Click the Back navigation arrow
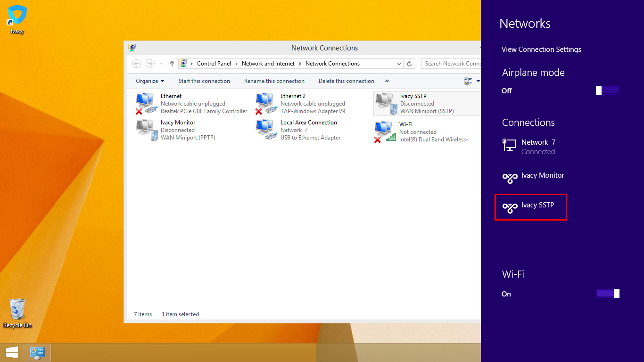This screenshot has width=644, height=362. point(136,64)
